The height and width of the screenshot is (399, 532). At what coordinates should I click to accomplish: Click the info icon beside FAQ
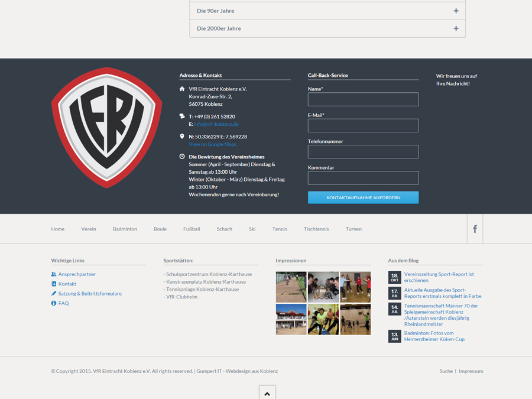54,303
